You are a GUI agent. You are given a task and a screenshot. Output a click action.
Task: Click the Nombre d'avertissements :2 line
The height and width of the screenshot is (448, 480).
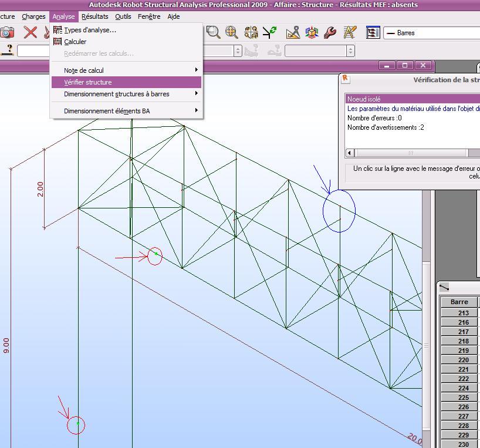pos(386,127)
